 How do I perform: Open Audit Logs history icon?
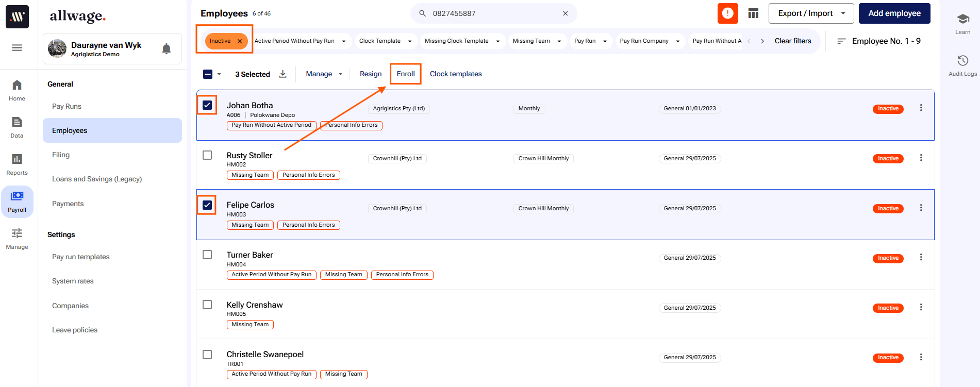click(962, 61)
